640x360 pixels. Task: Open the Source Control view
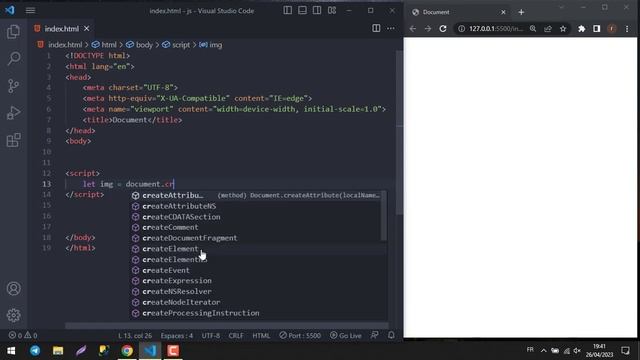13,86
